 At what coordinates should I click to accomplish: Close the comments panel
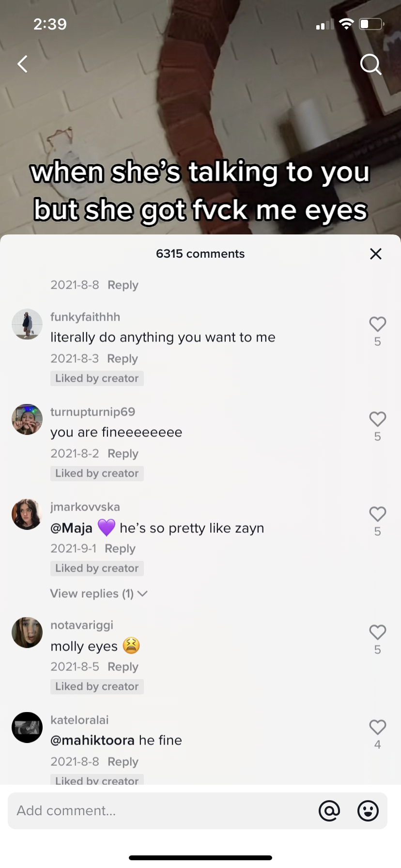tap(376, 254)
